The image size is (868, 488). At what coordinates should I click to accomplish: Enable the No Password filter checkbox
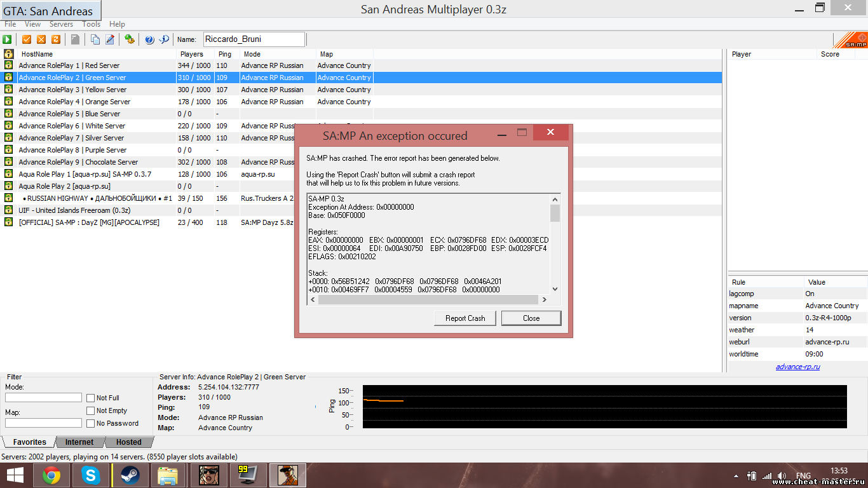[x=91, y=424]
